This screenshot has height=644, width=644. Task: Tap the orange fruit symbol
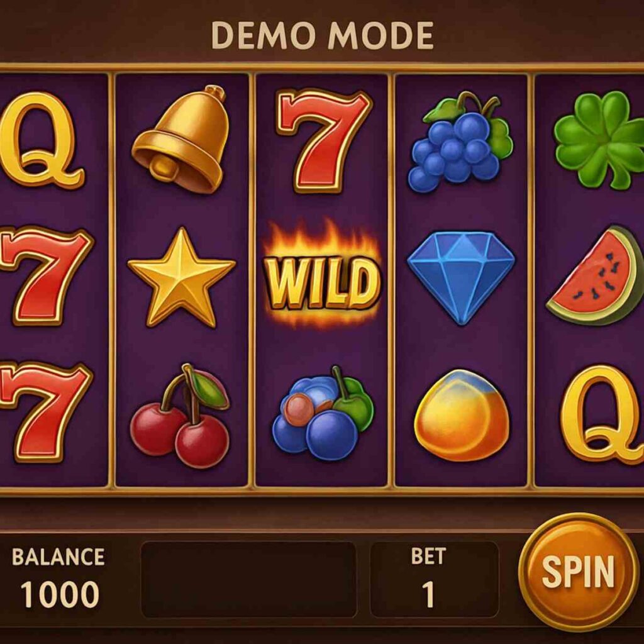click(462, 415)
